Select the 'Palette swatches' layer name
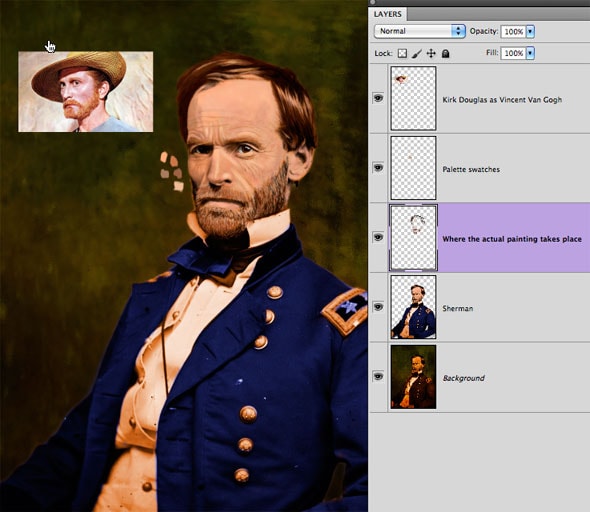 click(x=471, y=169)
